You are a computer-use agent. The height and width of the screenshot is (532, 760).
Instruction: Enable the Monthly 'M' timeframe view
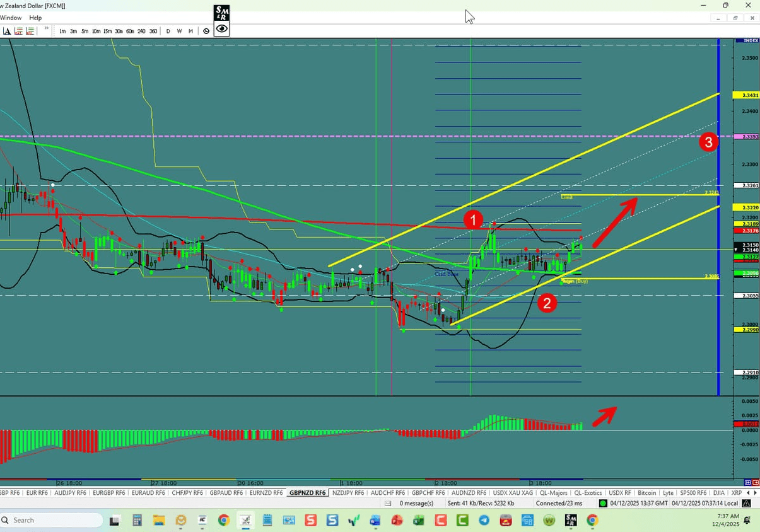(x=190, y=30)
